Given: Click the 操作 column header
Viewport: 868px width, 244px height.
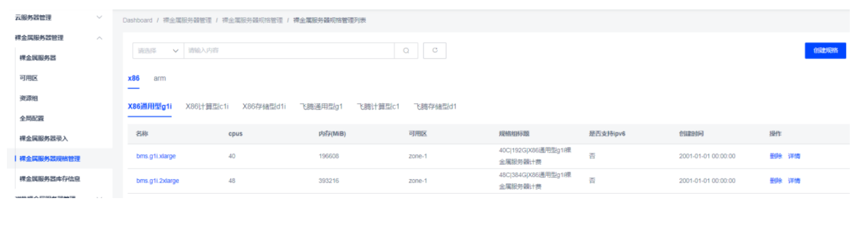Looking at the screenshot, I should [x=775, y=134].
